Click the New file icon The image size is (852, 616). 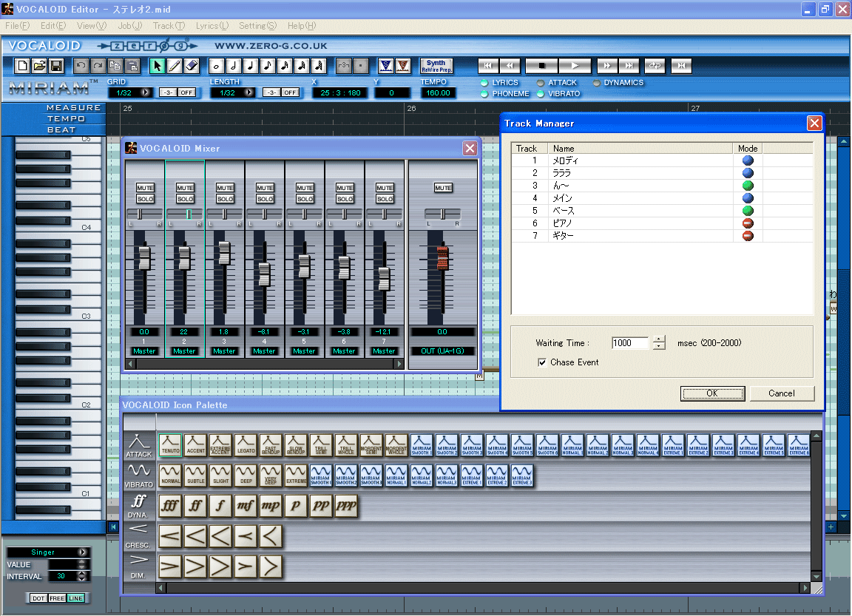(x=22, y=67)
